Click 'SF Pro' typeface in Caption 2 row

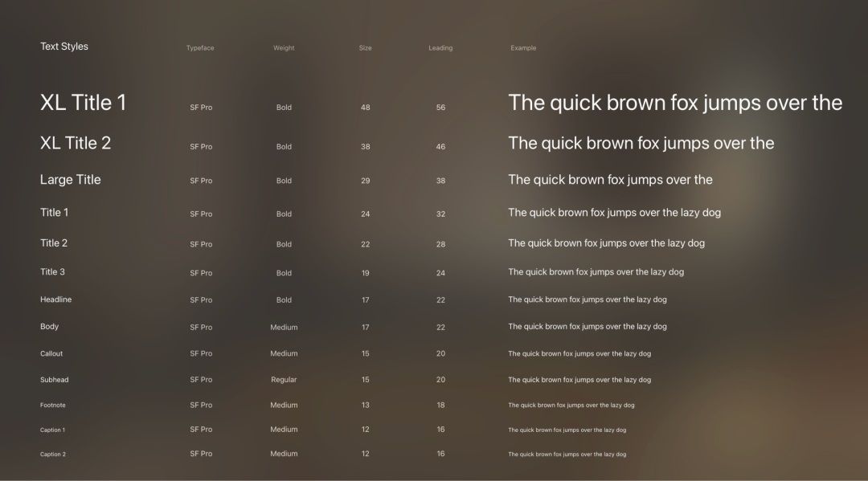(201, 454)
